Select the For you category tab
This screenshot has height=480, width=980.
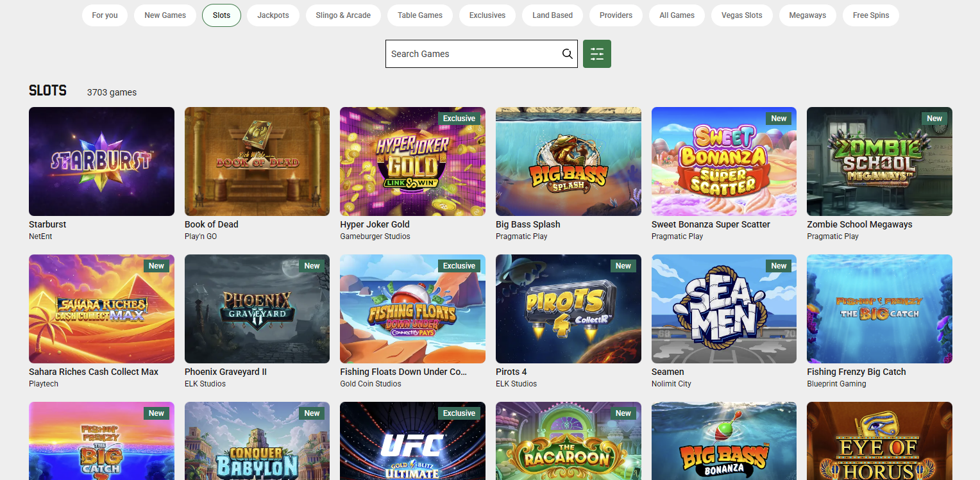tap(105, 15)
